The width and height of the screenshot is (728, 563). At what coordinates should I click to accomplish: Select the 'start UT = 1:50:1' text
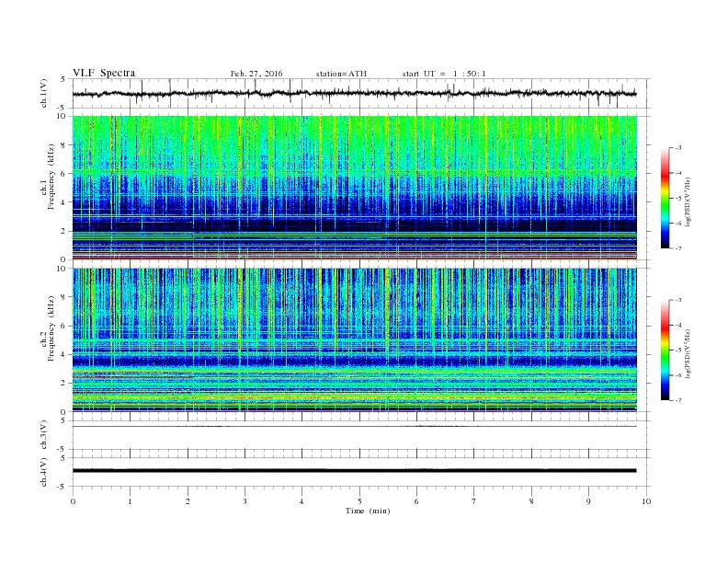point(444,74)
